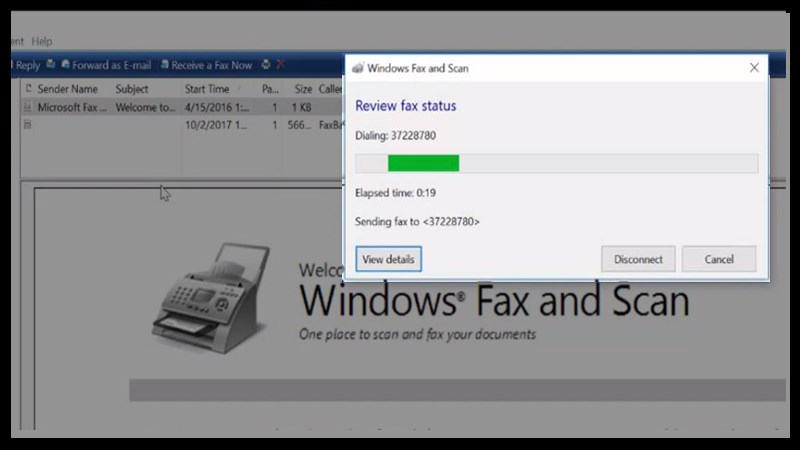Click the 4/15/2016 start time cell
800x450 pixels.
[217, 108]
